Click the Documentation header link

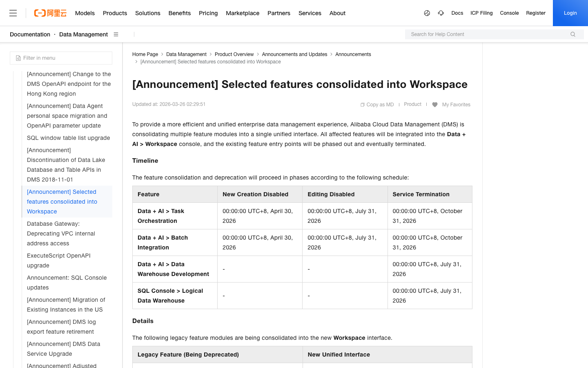[x=30, y=34]
